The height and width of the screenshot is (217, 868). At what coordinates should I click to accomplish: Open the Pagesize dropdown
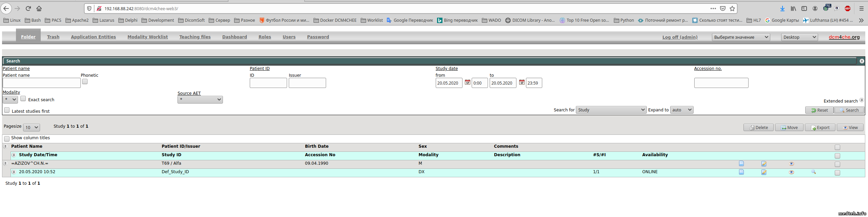[31, 127]
